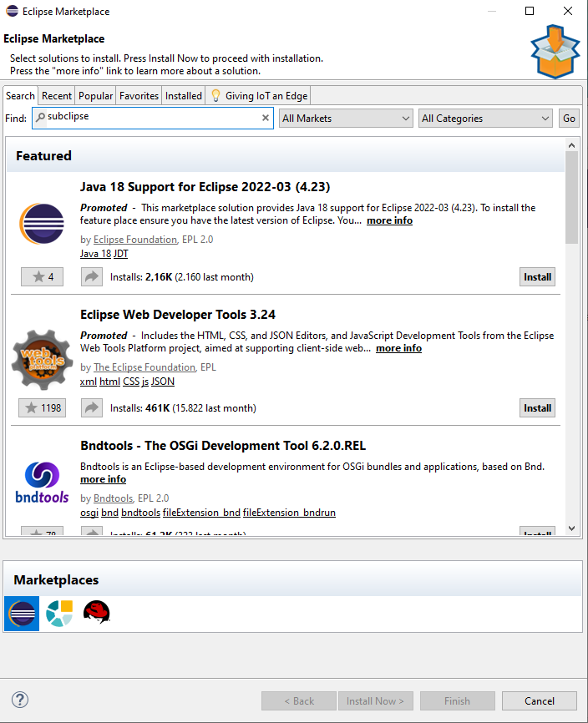Click the Cancel button
588x723 pixels.
click(x=539, y=700)
